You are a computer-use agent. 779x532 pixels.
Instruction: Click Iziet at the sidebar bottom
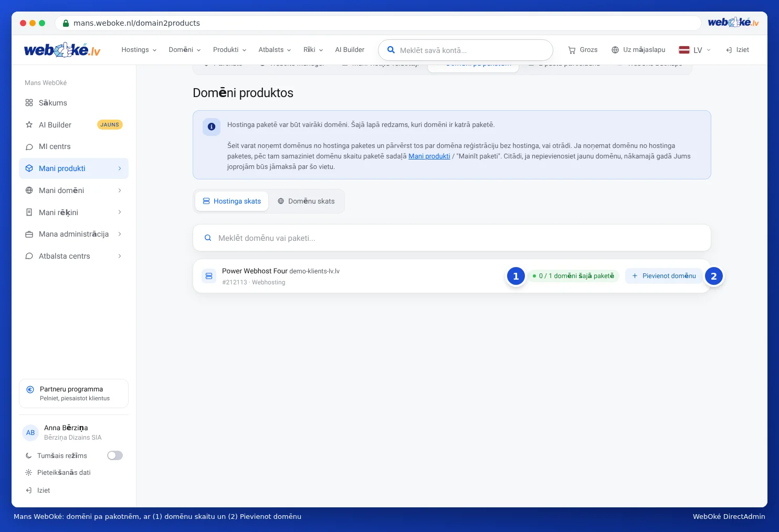tap(38, 491)
